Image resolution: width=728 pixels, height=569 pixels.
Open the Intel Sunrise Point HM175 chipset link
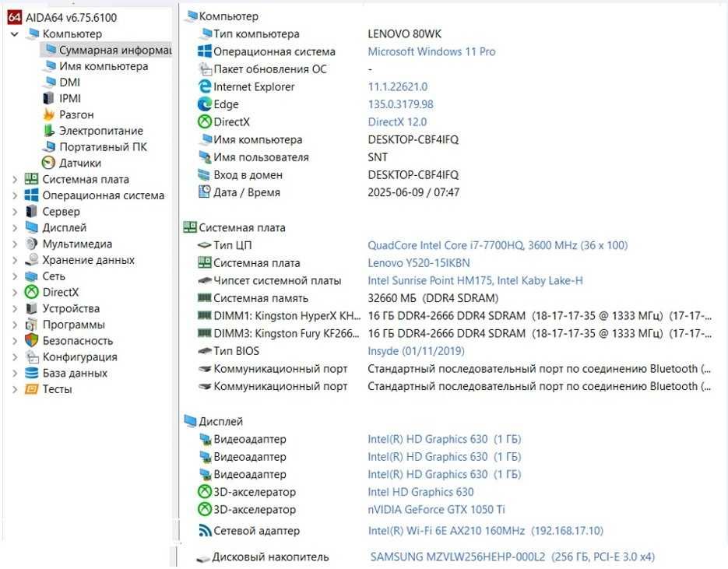click(x=475, y=280)
